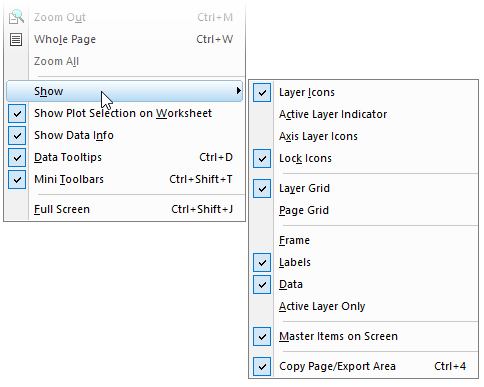
Task: Click the Whole Page document icon
Action: [16, 39]
